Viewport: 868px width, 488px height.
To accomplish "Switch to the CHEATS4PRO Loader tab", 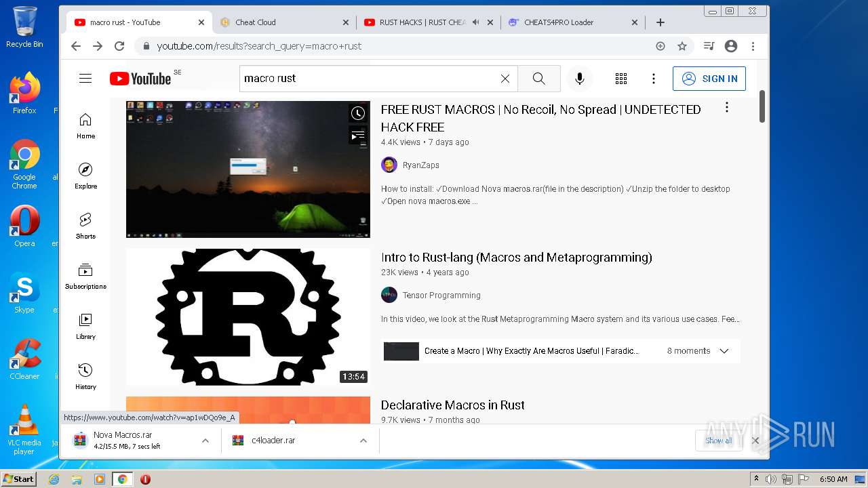I will click(x=573, y=22).
